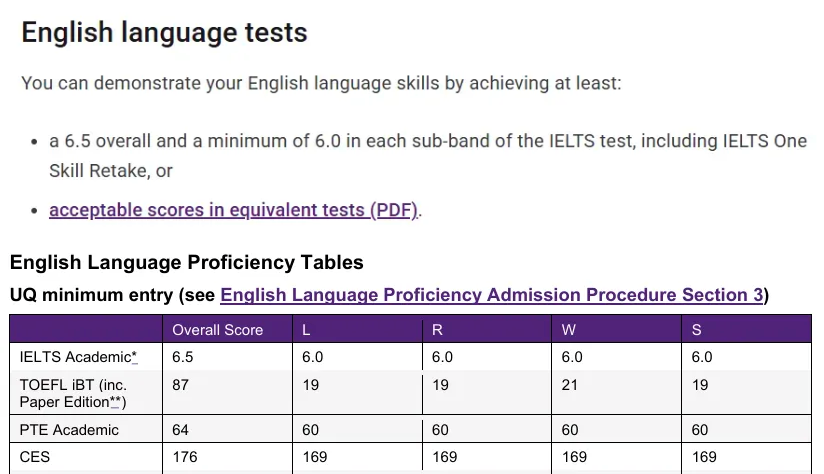The image size is (824, 474).
Task: Click the L column header in the table
Action: [x=306, y=329]
